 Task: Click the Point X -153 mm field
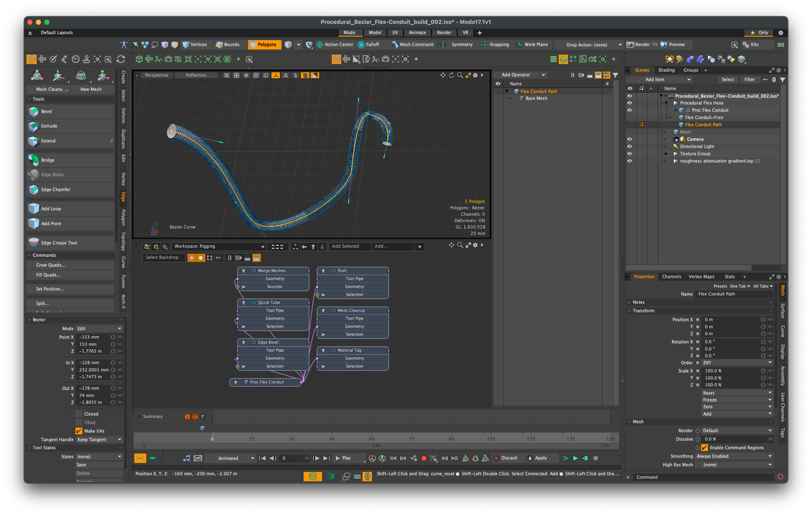pos(93,337)
